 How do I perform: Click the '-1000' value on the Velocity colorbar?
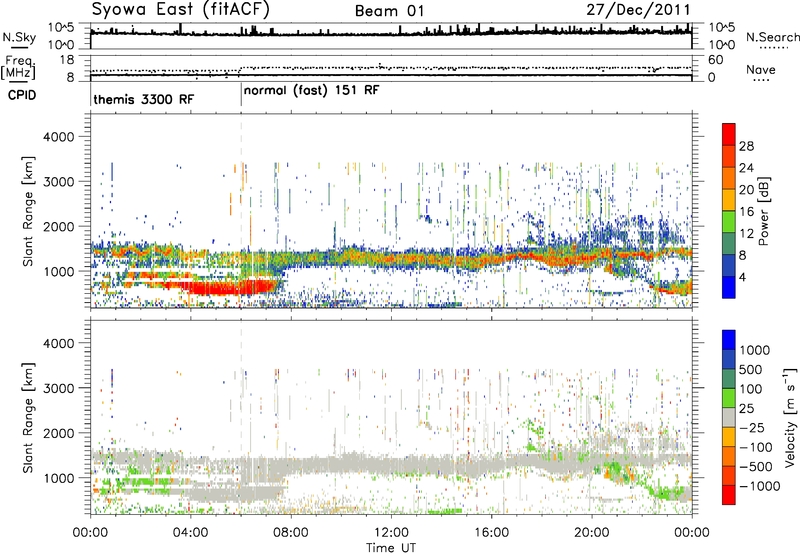tap(760, 486)
